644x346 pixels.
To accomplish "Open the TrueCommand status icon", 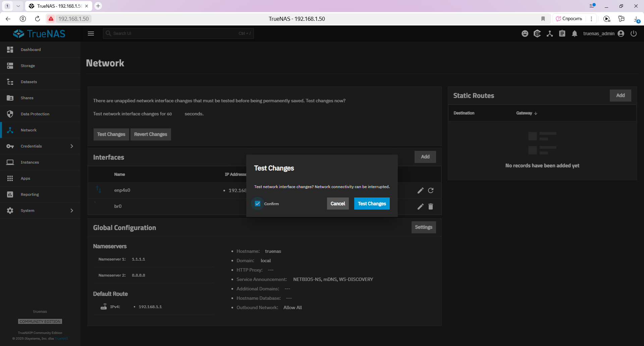I will [537, 34].
